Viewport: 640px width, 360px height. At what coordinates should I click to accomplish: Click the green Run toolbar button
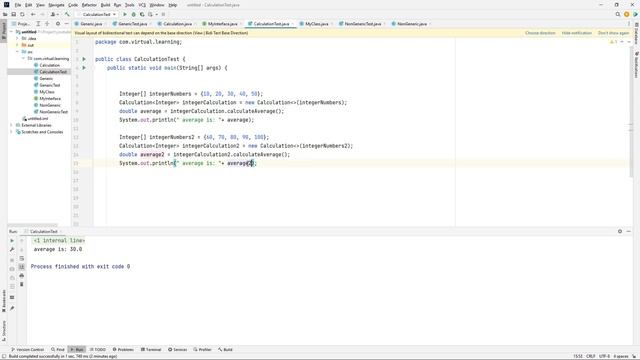125,14
